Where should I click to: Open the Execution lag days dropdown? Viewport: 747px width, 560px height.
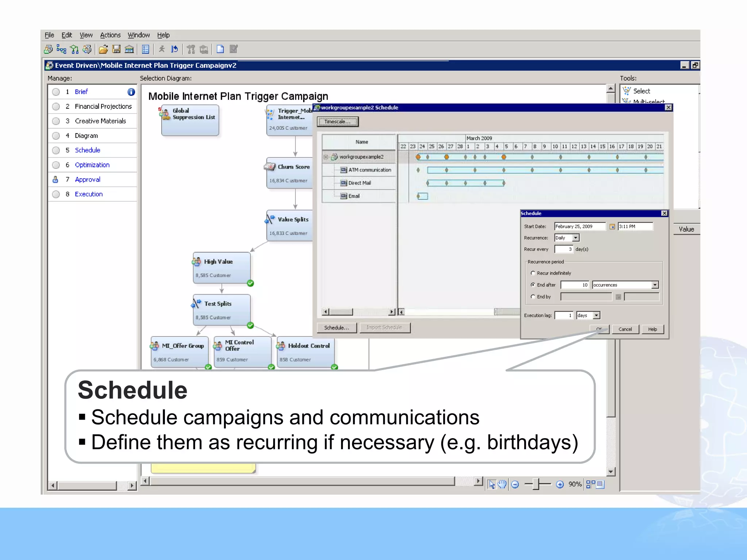(x=596, y=315)
